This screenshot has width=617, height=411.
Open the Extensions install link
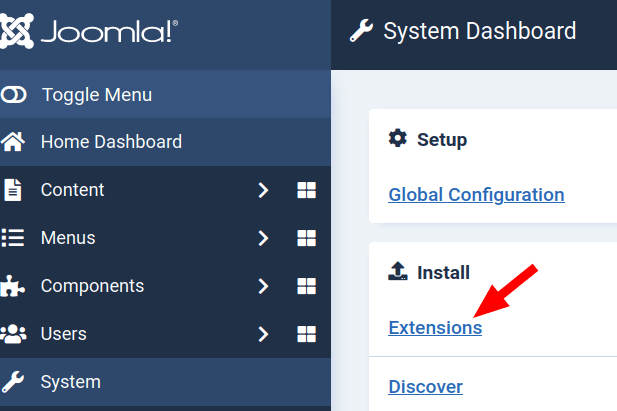[x=435, y=328]
